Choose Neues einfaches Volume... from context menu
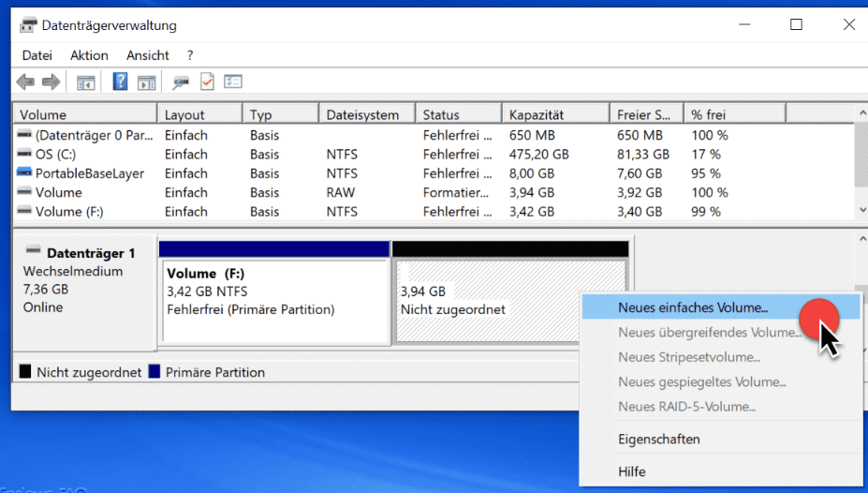The image size is (868, 493). 721,307
